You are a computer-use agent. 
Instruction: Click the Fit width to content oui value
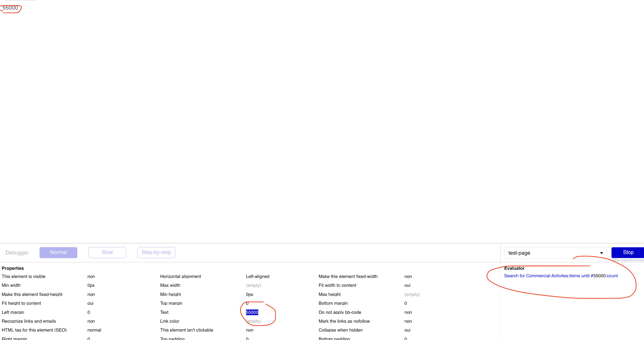click(407, 285)
